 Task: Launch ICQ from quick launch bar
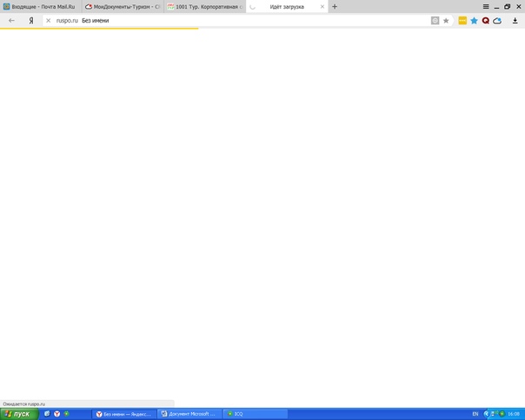click(x=67, y=414)
